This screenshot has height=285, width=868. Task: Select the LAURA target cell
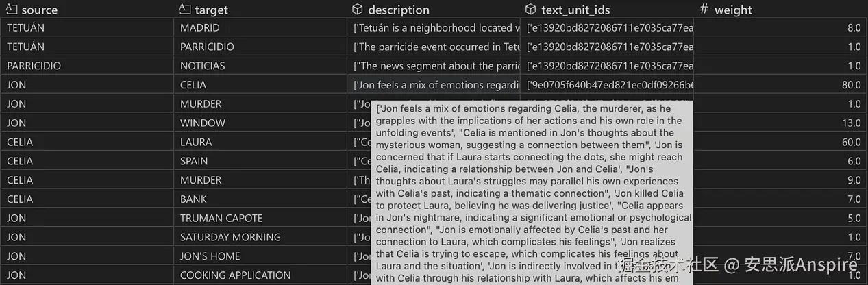pos(196,142)
